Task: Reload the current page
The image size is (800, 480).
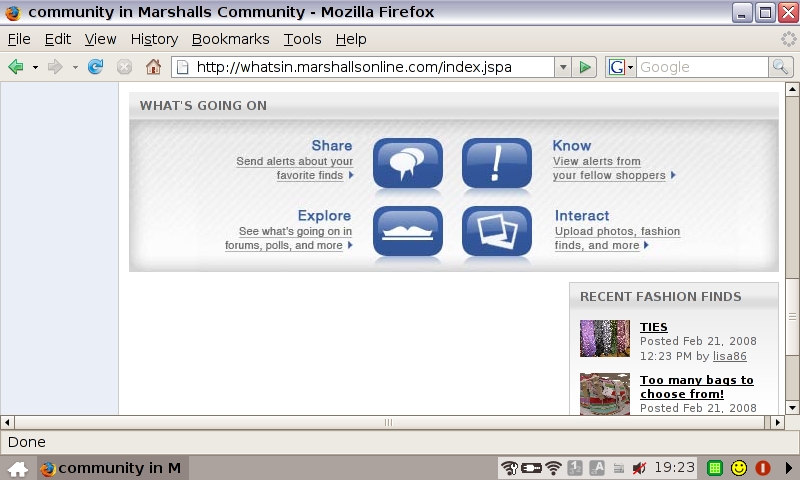Action: click(95, 66)
